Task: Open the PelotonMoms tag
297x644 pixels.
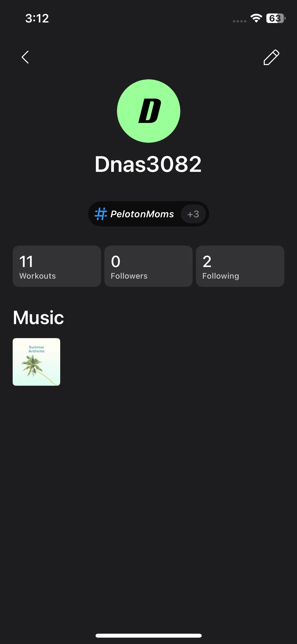Action: click(142, 214)
